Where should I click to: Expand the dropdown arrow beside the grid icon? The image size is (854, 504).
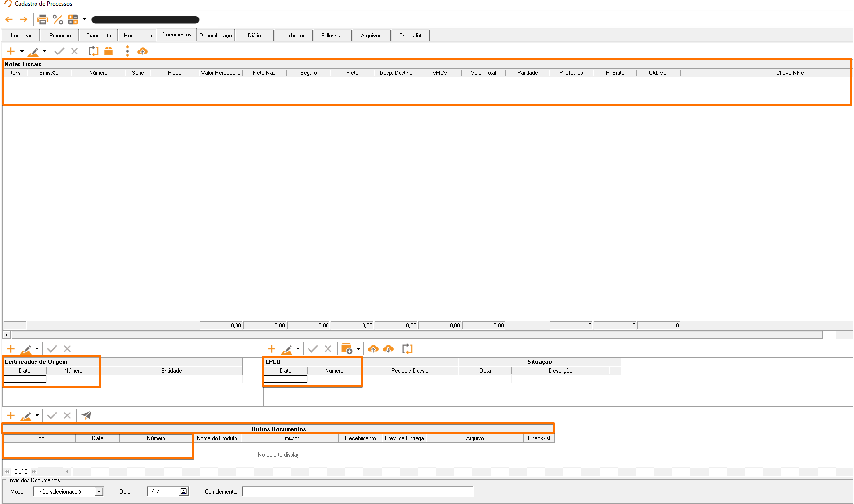click(84, 19)
